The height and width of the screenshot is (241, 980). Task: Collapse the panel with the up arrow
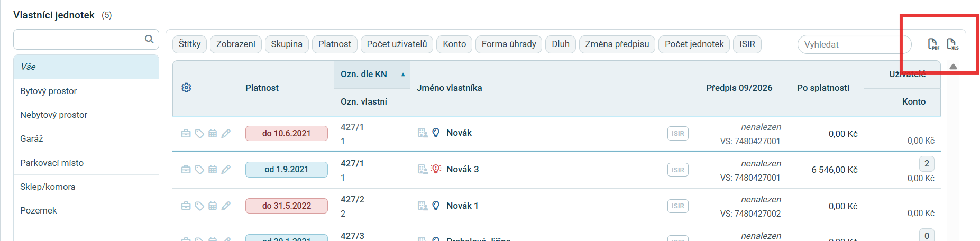tap(953, 67)
